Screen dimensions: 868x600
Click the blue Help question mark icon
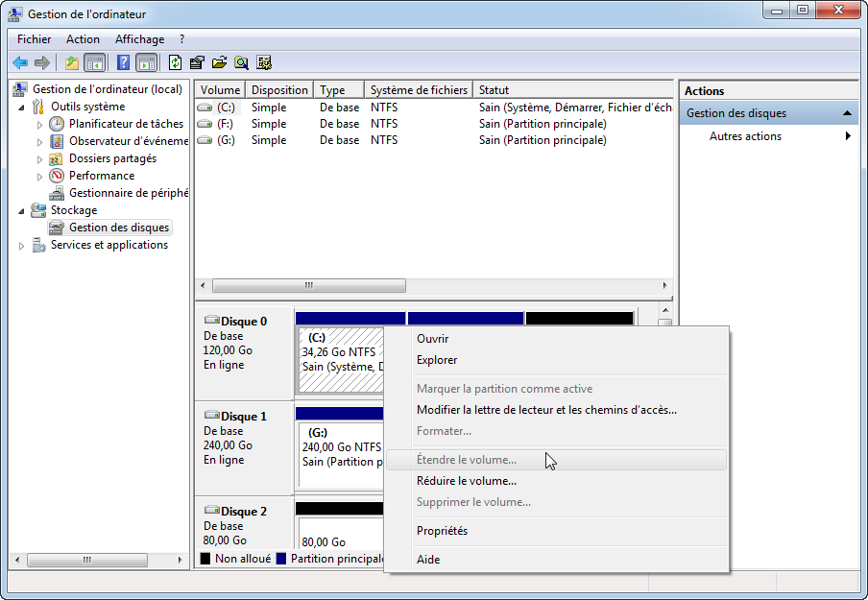124,62
